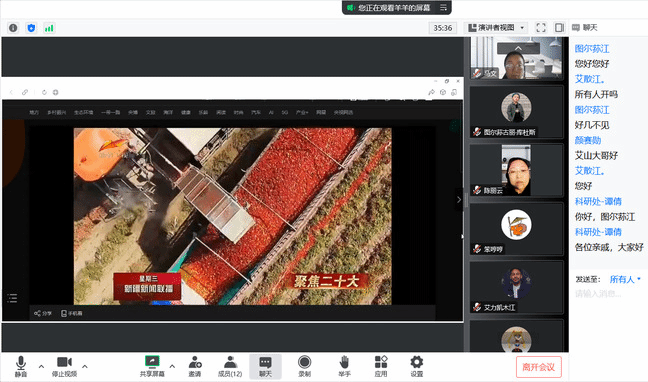
Task: Open the 邀请 invite icon
Action: coord(195,366)
